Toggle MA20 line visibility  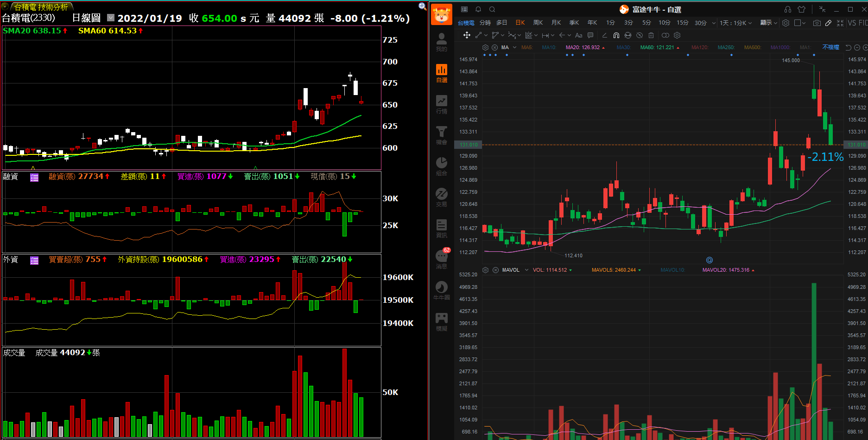coord(585,47)
